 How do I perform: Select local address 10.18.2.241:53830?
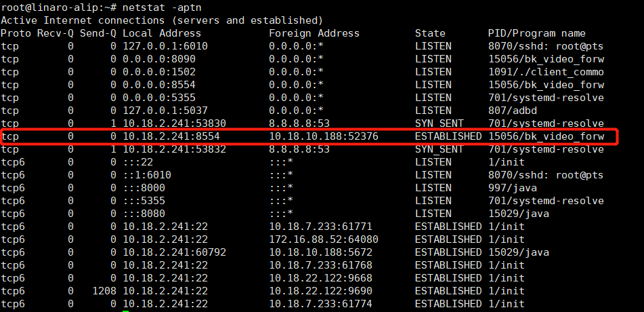point(174,123)
